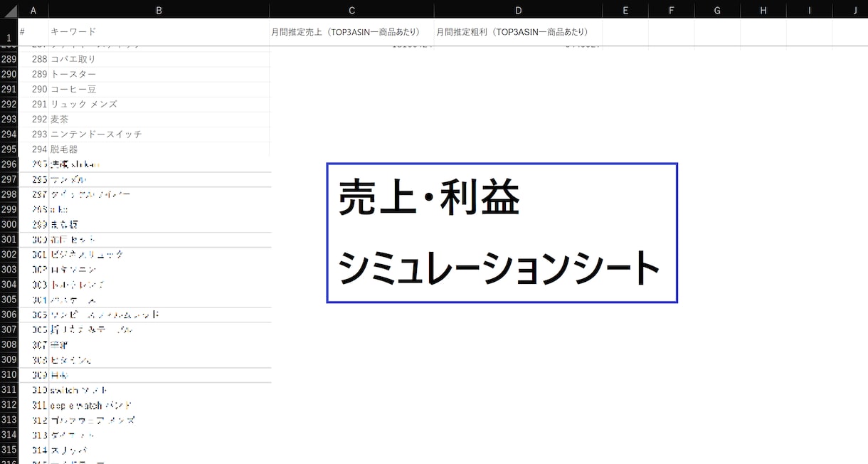The width and height of the screenshot is (868, 464).
Task: Select column A header
Action: tap(33, 10)
